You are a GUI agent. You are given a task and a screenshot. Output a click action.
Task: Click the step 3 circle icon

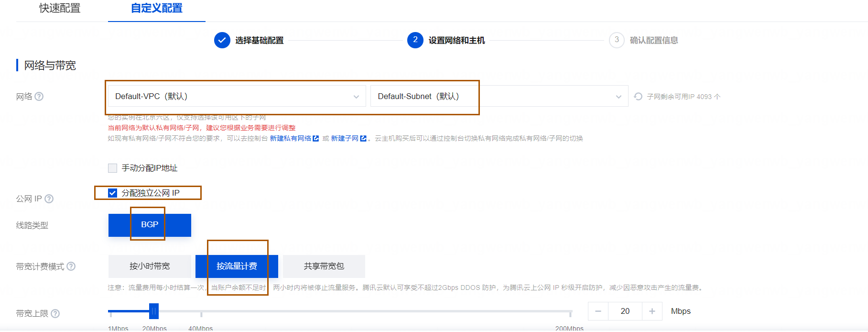pos(617,40)
